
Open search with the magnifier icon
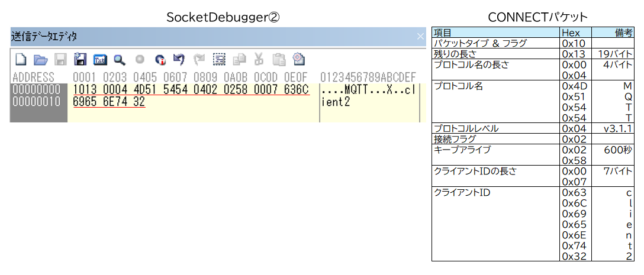(x=120, y=60)
